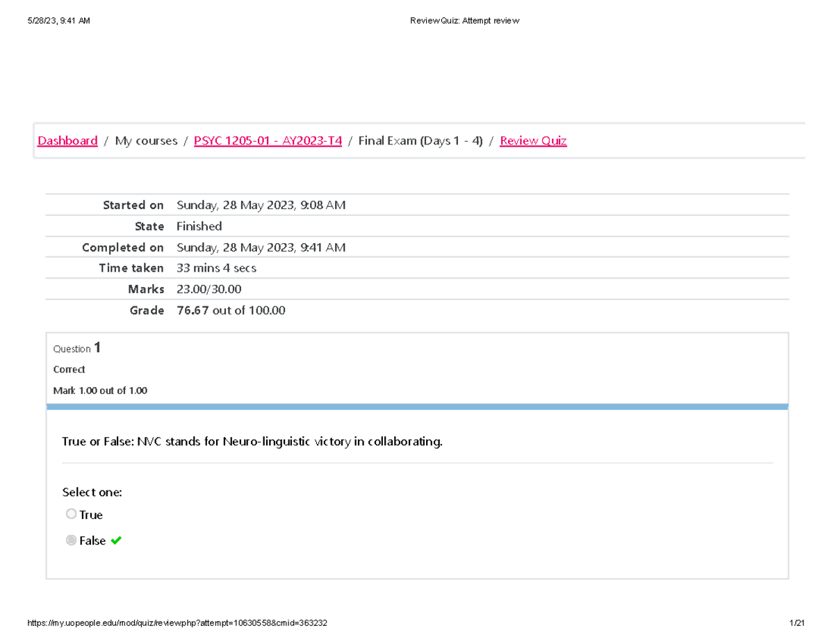
Task: Open the Dashboard breadcrumb link
Action: [67, 141]
